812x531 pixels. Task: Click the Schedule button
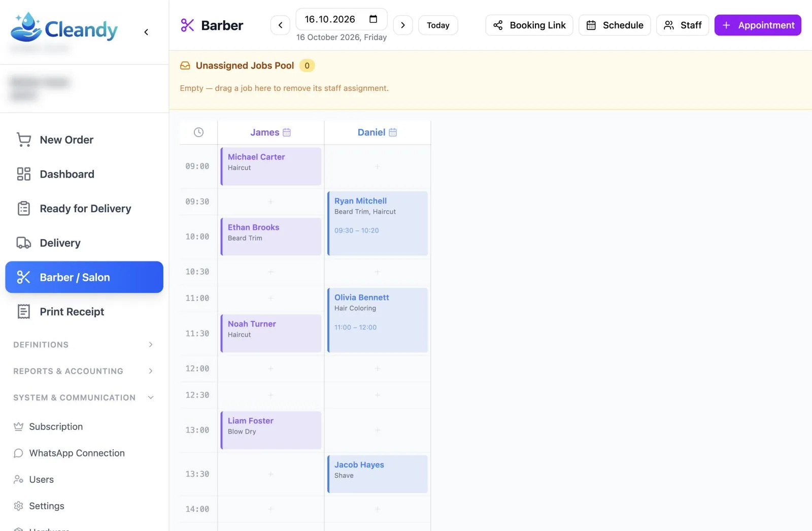[x=615, y=25]
